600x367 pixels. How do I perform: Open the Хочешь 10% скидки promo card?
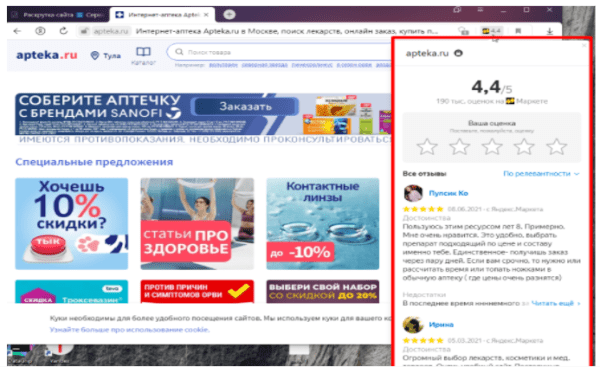tap(72, 223)
